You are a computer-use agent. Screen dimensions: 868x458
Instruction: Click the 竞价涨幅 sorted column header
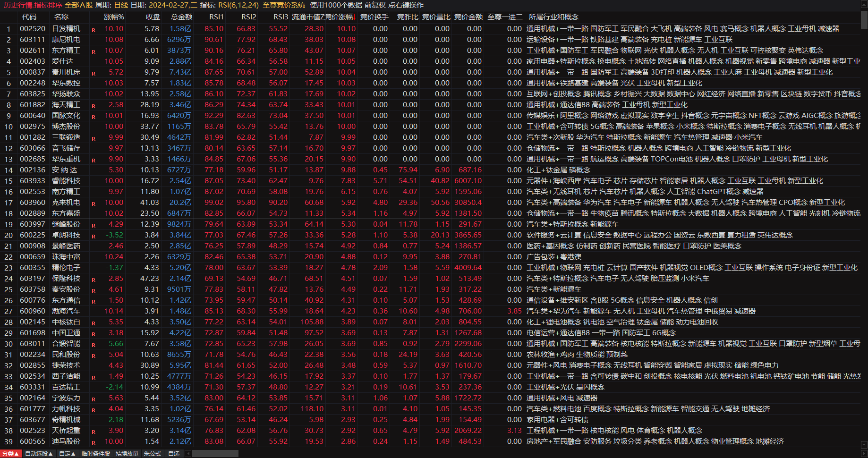tap(340, 17)
